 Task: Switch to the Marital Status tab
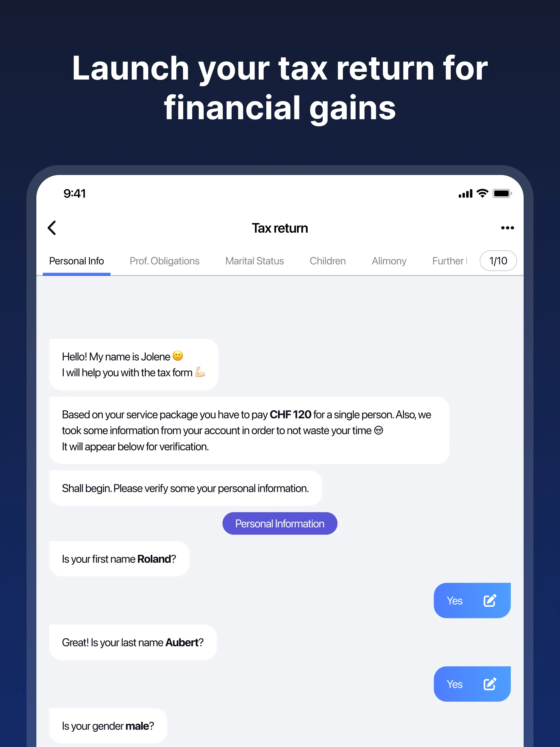255,261
